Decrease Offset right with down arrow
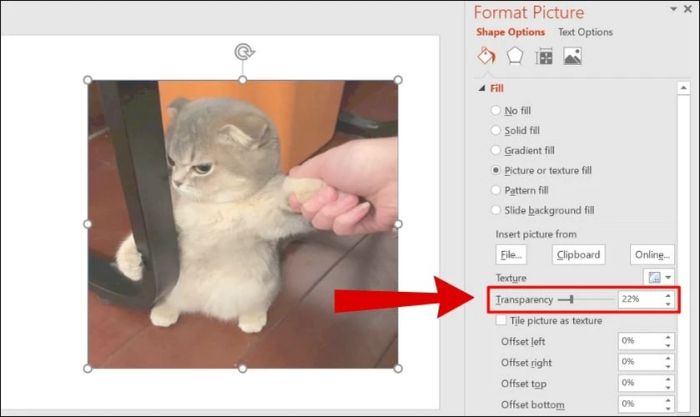The image size is (700, 417). 668,367
